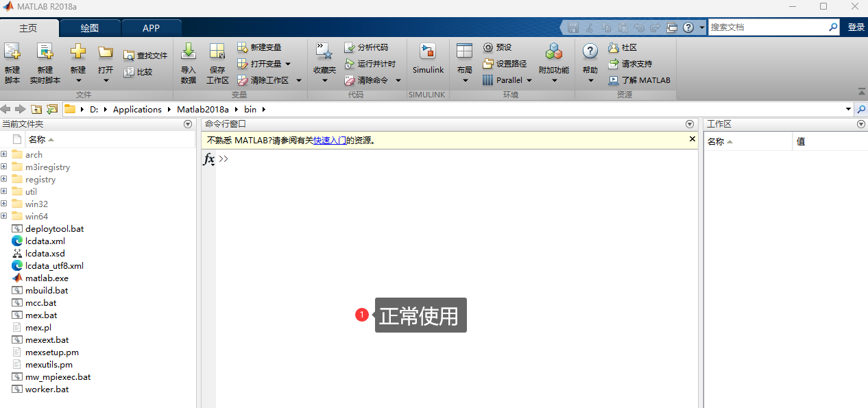868x408 pixels.
Task: Create a new script with 新建脚本
Action: (x=12, y=63)
